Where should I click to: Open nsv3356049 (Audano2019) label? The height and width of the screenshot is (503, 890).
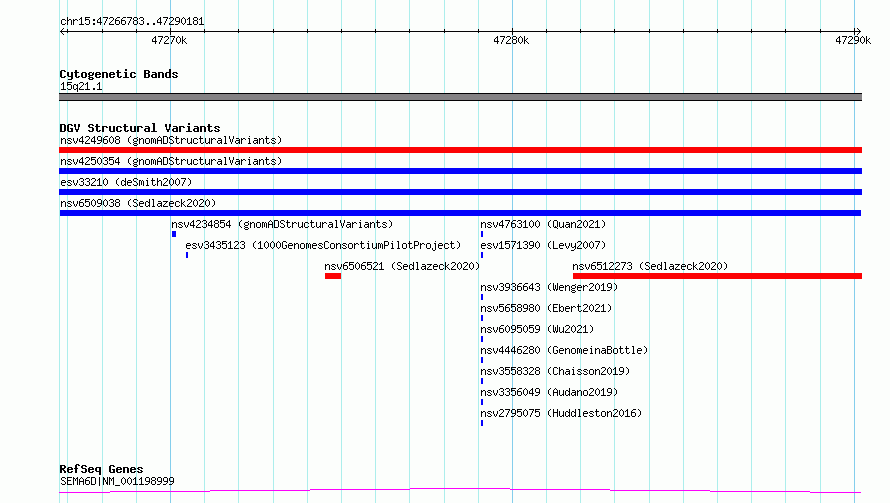point(549,392)
